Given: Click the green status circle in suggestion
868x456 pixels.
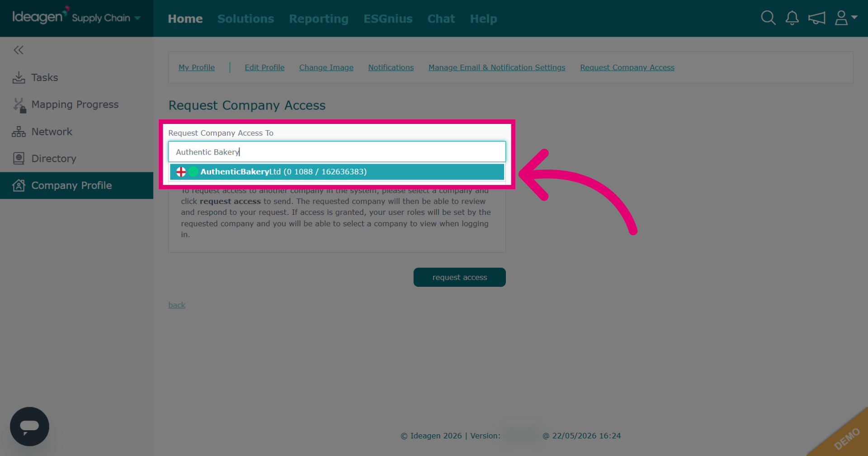Looking at the screenshot, I should [x=193, y=172].
